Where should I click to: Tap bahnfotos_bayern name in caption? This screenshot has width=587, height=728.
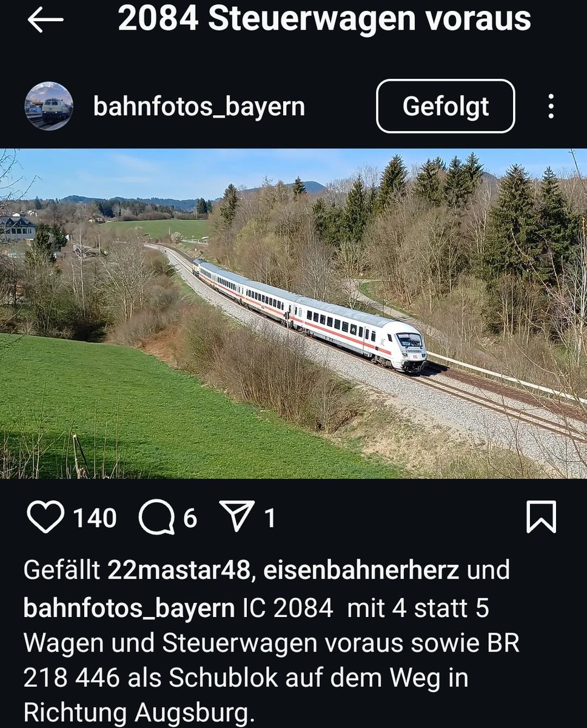[129, 608]
